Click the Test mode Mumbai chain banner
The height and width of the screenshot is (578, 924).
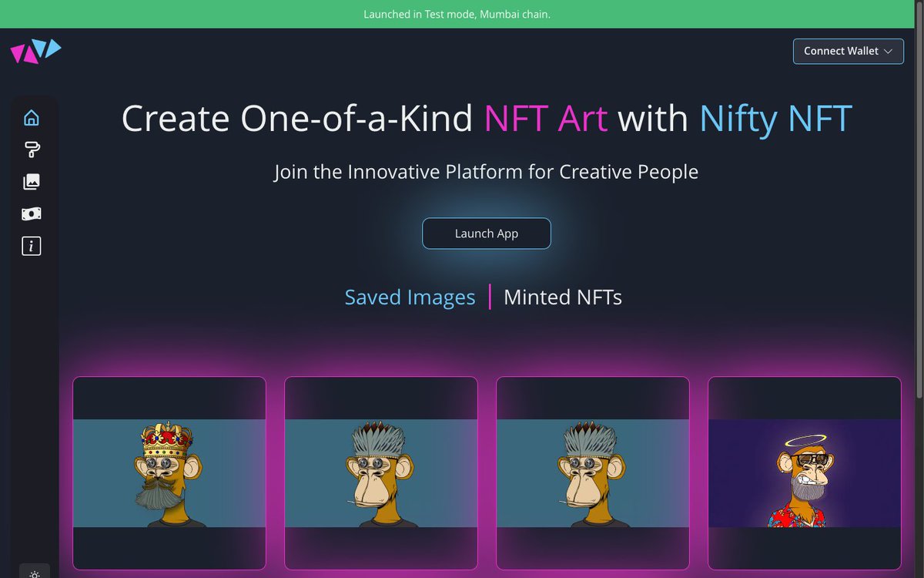tap(457, 14)
